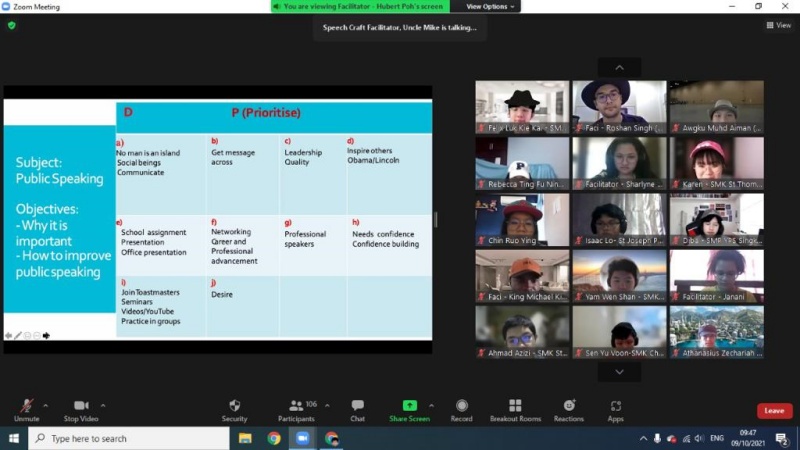The image size is (800, 450).
Task: Click the speaker-talking notification banner
Action: pos(399,28)
